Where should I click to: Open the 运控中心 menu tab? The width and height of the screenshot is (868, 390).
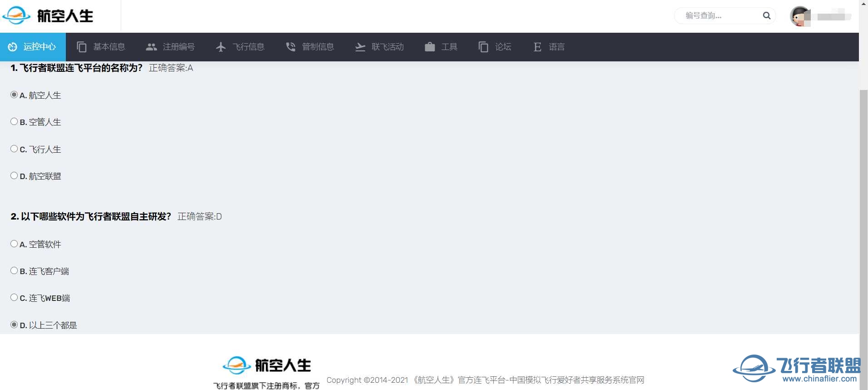33,47
